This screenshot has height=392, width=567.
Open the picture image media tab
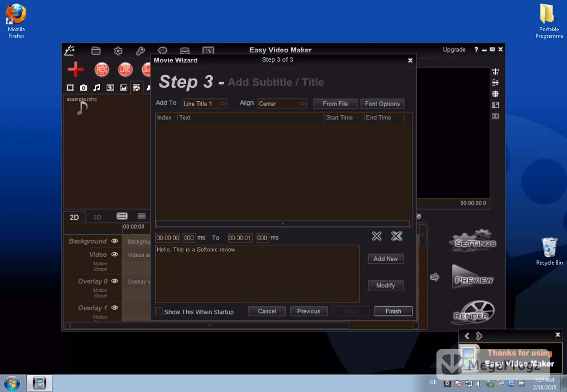[x=123, y=87]
